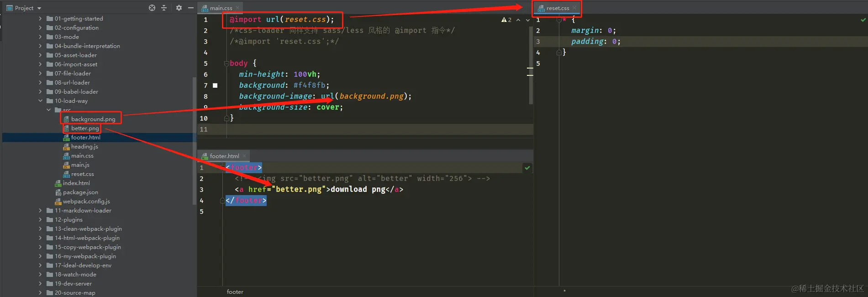Click the 16-my-webpack-plugin folder icon
The image size is (868, 297).
(x=50, y=256)
